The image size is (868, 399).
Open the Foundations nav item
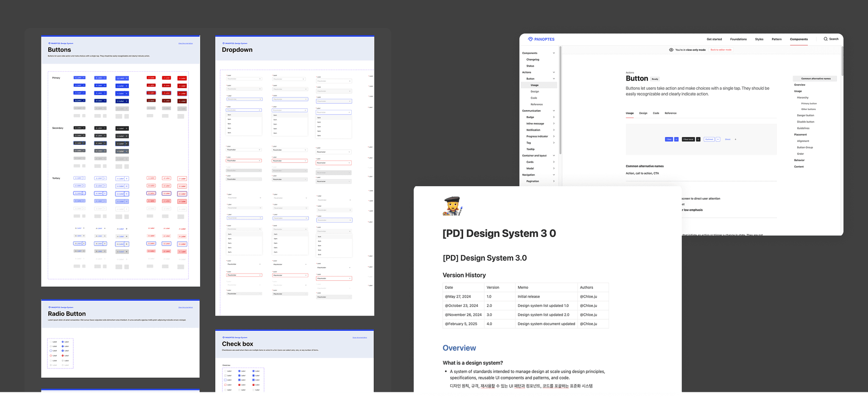pyautogui.click(x=738, y=39)
